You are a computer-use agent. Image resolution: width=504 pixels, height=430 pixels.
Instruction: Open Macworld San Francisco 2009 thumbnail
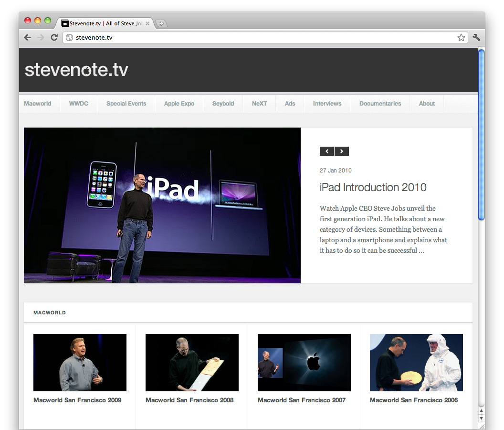[80, 363]
